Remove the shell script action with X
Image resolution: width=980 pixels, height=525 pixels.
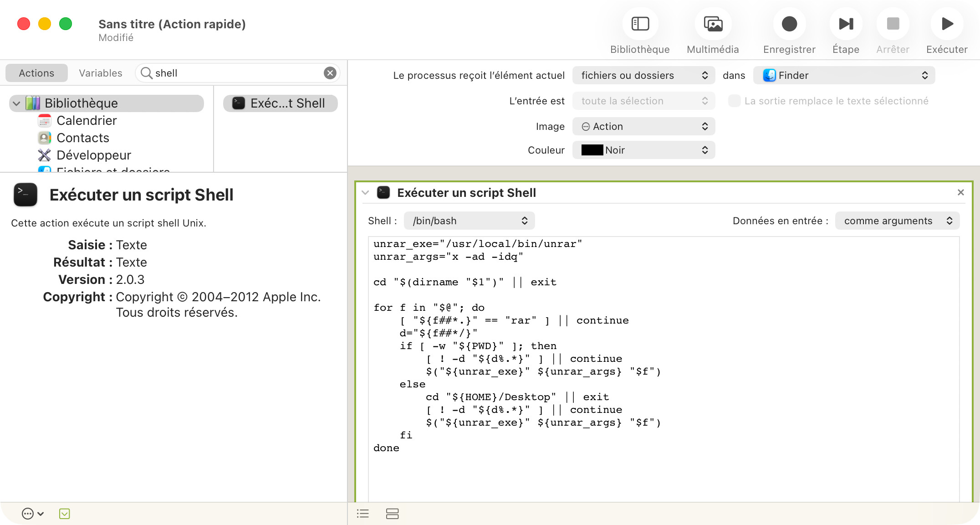coord(961,193)
